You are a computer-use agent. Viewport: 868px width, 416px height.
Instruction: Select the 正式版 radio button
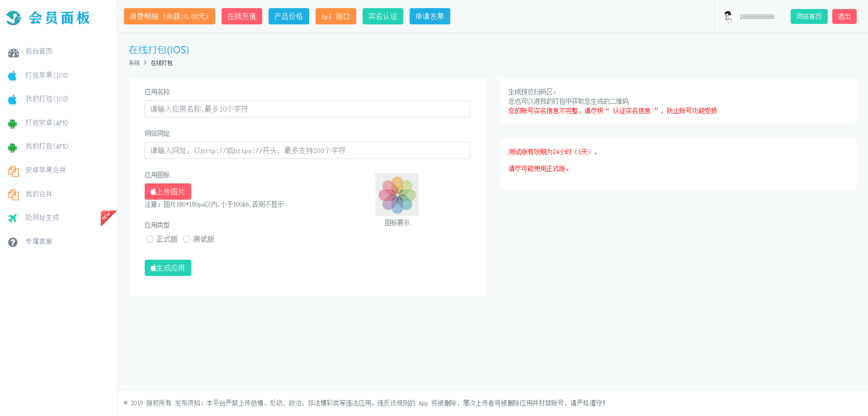point(150,238)
